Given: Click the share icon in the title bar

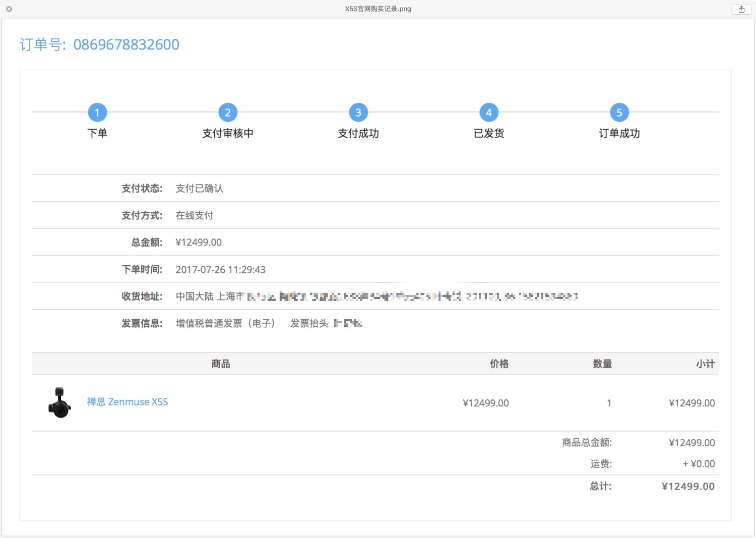Looking at the screenshot, I should coord(741,9).
